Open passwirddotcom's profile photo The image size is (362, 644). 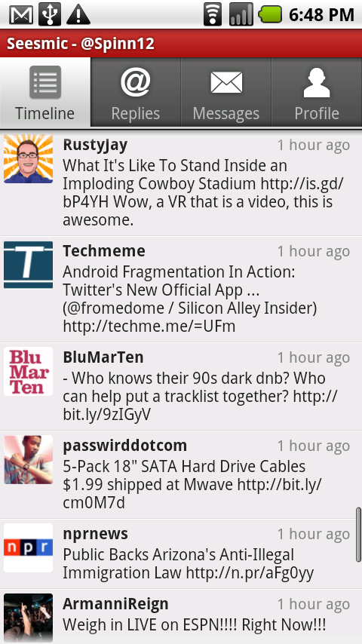(x=29, y=459)
